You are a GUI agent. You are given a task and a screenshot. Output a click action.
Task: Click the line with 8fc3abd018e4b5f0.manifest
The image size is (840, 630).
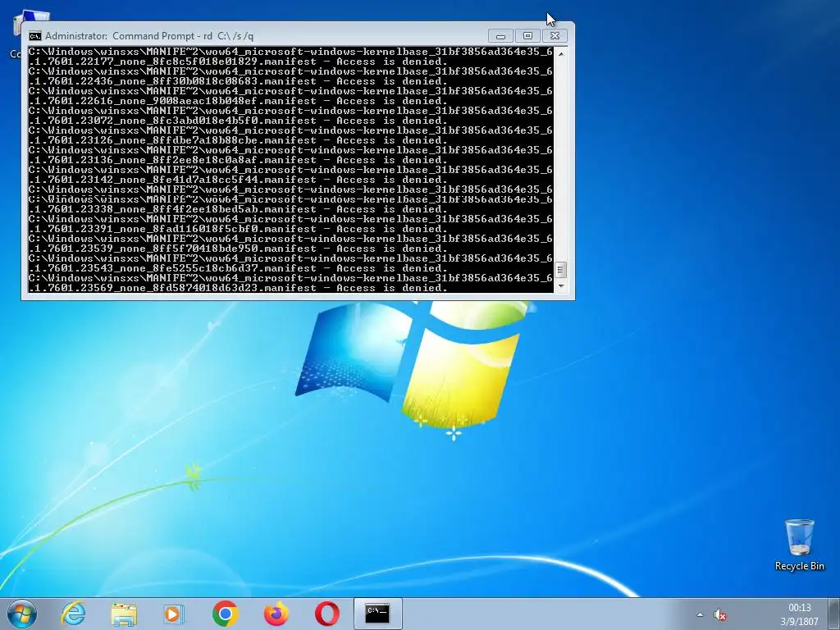click(x=239, y=121)
